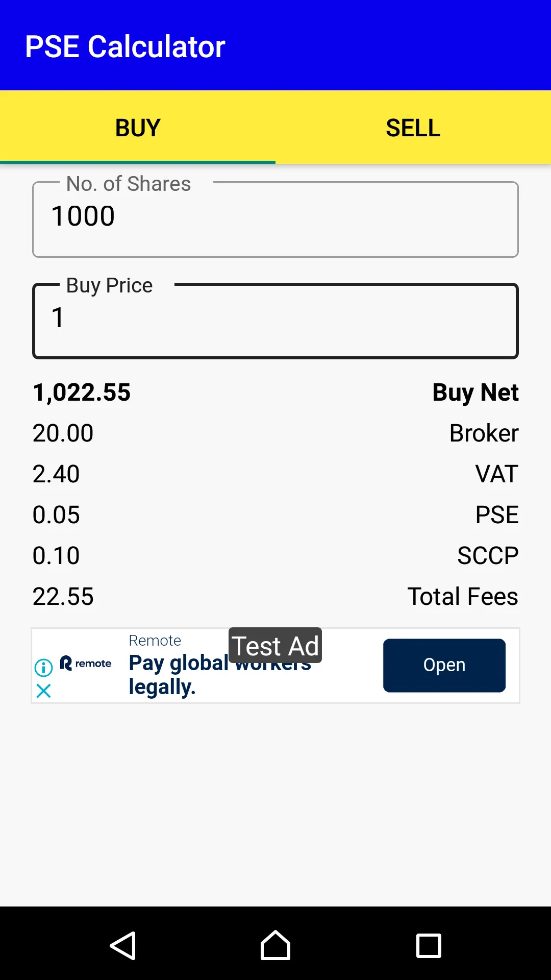Switch to the SELL tab
Viewport: 551px width, 980px height.
pos(413,128)
